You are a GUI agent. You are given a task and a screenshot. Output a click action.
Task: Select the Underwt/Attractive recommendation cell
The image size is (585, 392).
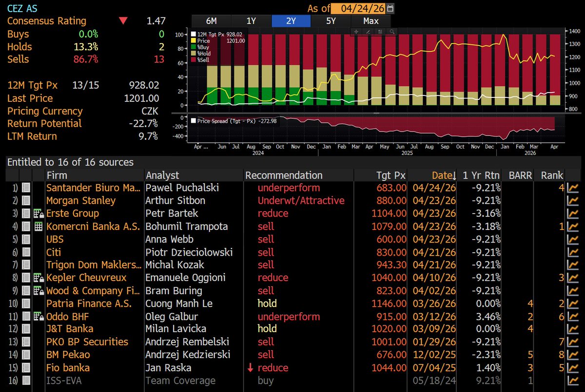tap(301, 201)
